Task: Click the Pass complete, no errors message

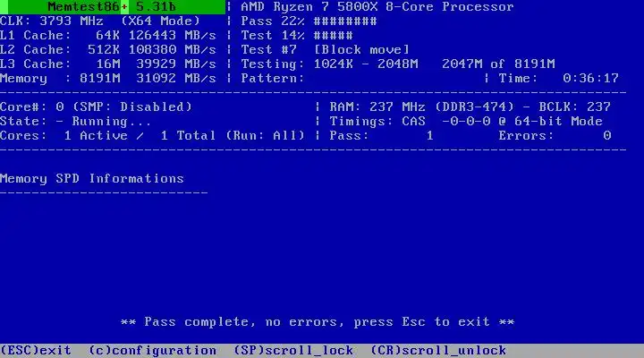Action: click(318, 322)
